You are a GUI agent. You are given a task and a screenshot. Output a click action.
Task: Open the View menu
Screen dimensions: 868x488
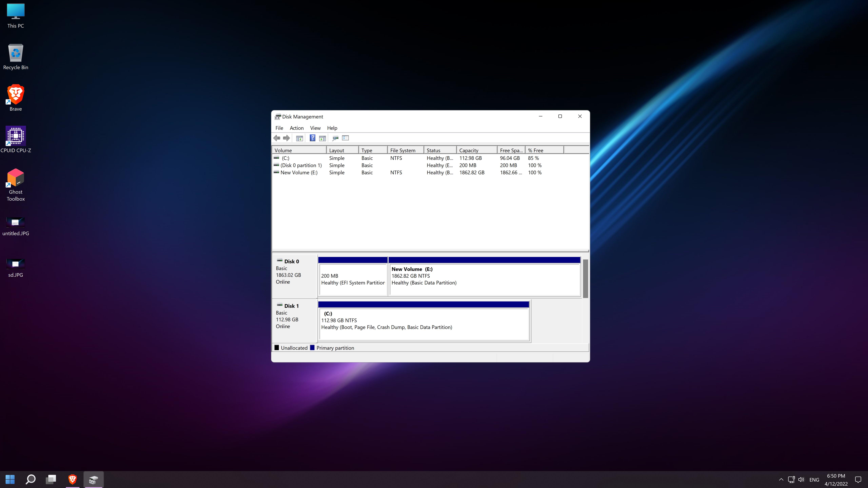(315, 128)
